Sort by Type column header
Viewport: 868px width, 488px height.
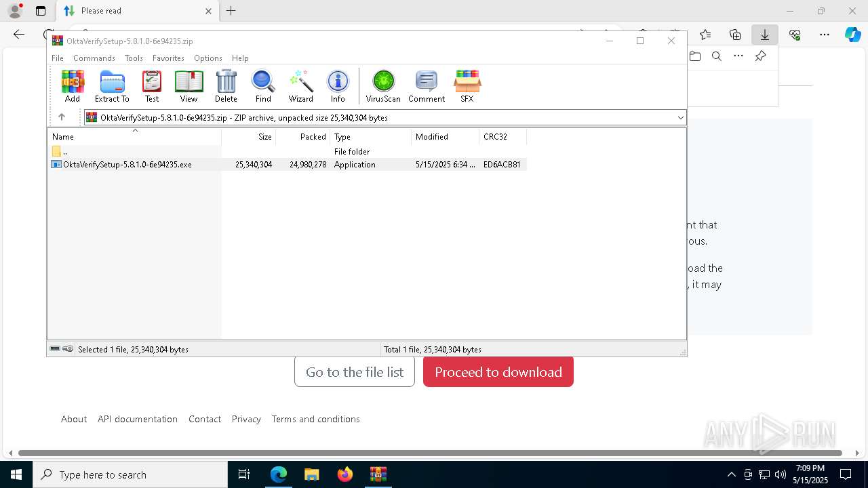tap(371, 137)
